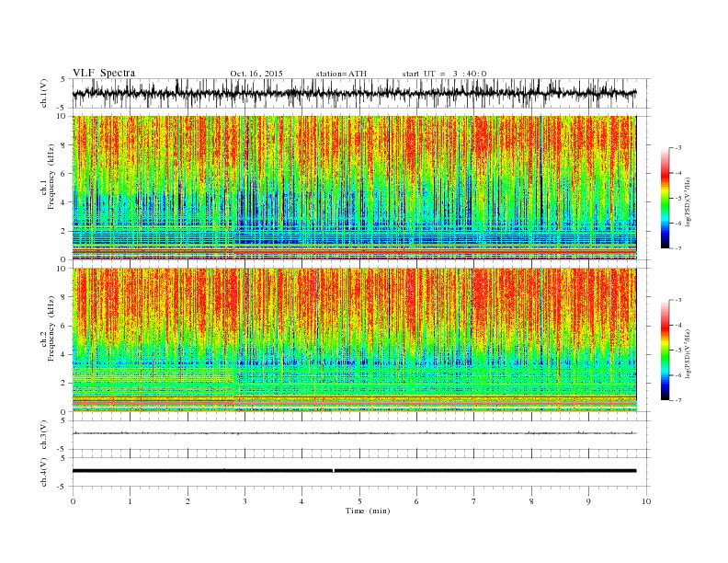
Task: Click the "5" tick on the time axis
Action: click(359, 501)
